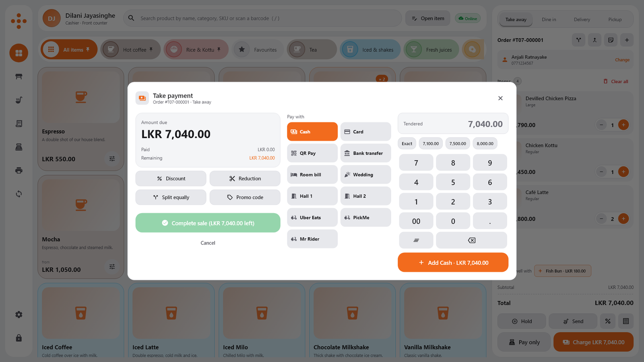Image resolution: width=644 pixels, height=362 pixels.
Task: Select quick amount 7,500.00
Action: coord(458,144)
